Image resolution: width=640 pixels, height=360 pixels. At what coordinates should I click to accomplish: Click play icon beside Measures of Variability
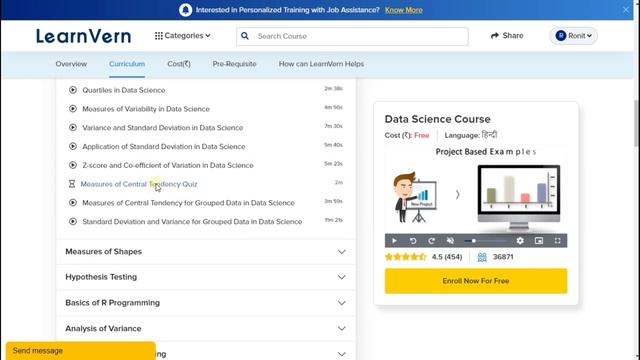73,109
